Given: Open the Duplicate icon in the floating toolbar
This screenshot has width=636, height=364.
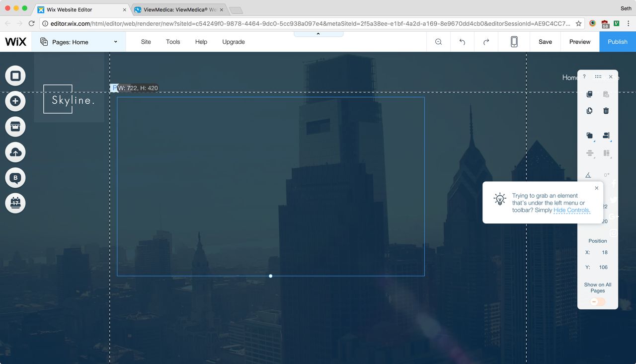Looking at the screenshot, I should coord(589,111).
